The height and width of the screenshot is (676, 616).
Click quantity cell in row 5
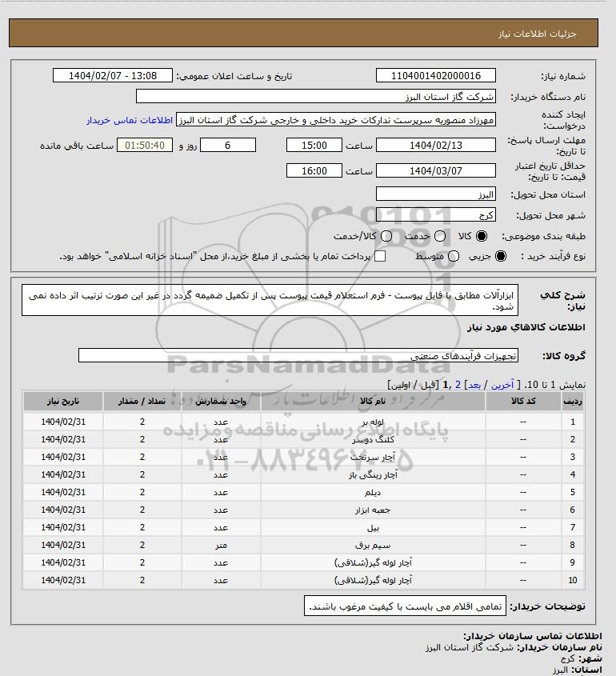[x=142, y=492]
